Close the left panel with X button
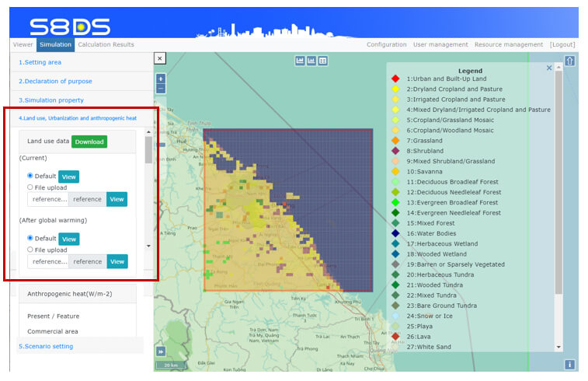Viewport: 588px width, 381px height. coord(159,58)
